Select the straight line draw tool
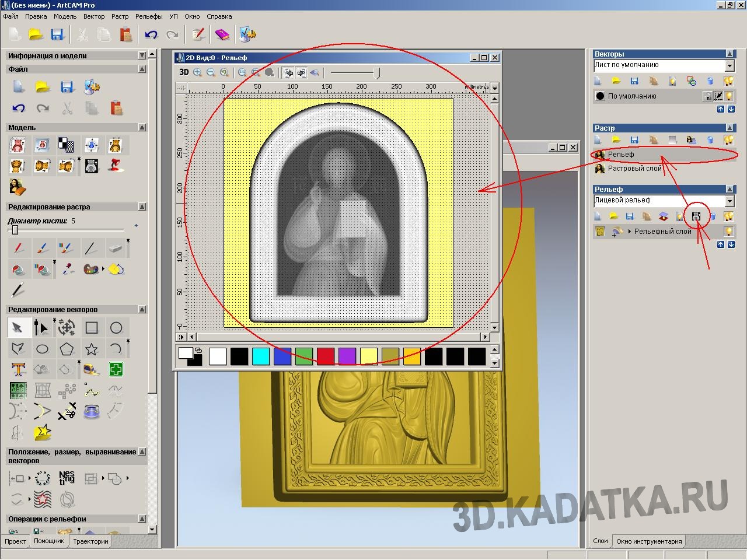 (x=90, y=249)
